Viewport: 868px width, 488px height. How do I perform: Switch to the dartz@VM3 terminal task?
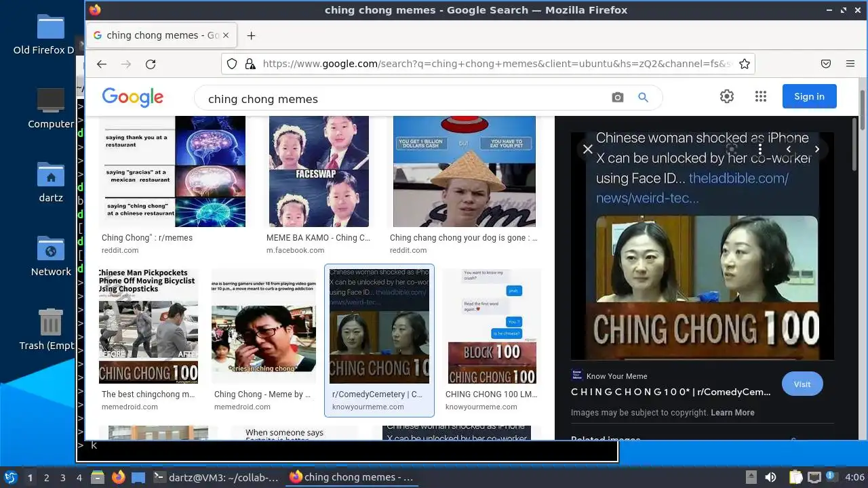216,477
